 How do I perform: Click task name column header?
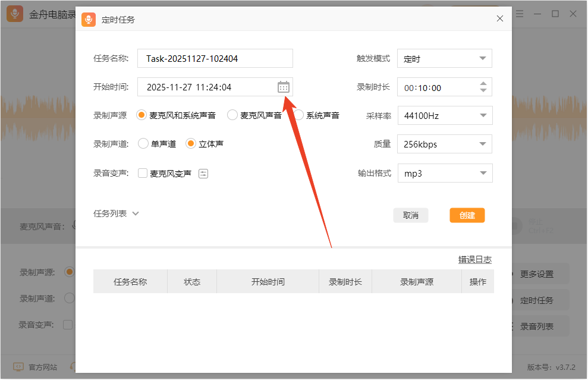click(130, 282)
